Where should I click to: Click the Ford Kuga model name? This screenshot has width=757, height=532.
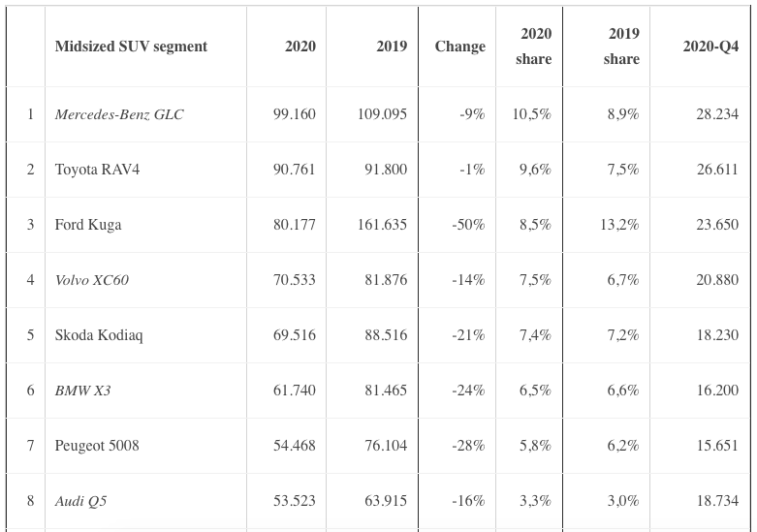88,225
